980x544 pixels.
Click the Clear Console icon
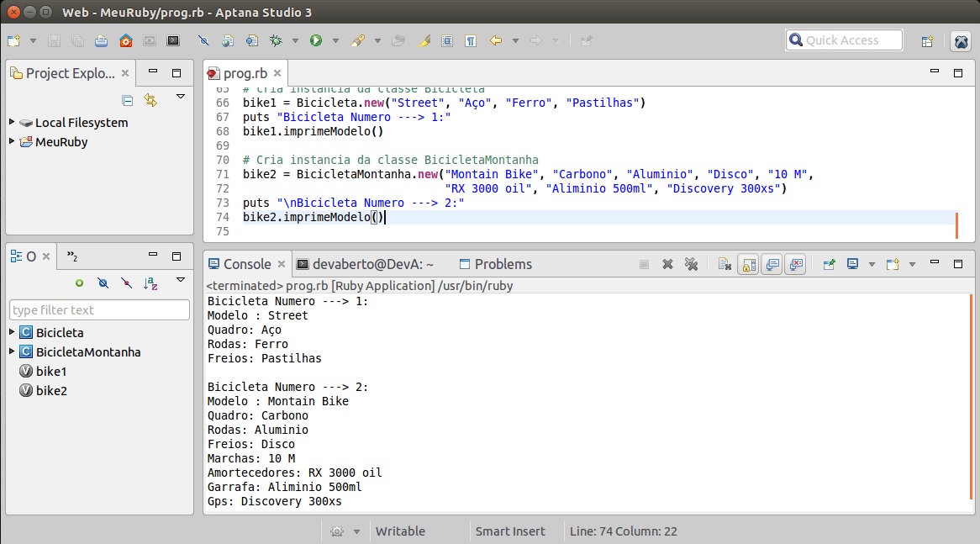pyautogui.click(x=724, y=264)
